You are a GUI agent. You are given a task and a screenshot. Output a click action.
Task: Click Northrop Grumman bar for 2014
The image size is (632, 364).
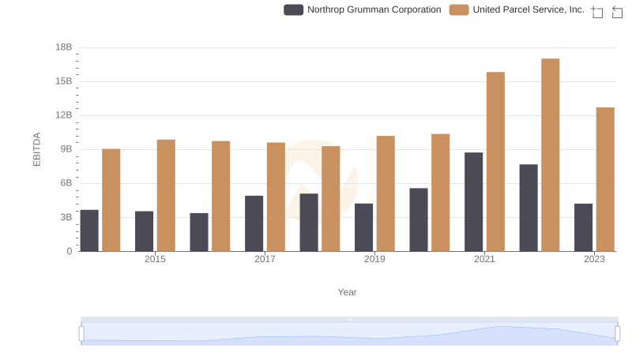tap(89, 231)
